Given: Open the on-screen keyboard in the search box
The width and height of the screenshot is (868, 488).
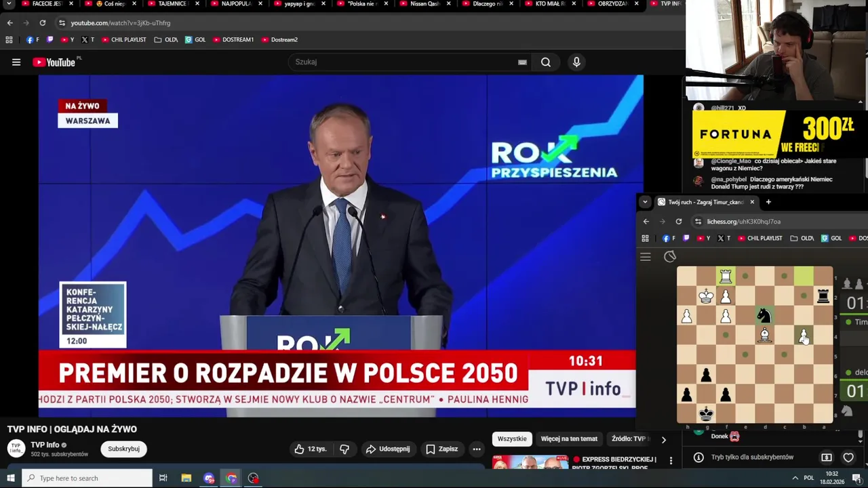Looking at the screenshot, I should (x=522, y=62).
